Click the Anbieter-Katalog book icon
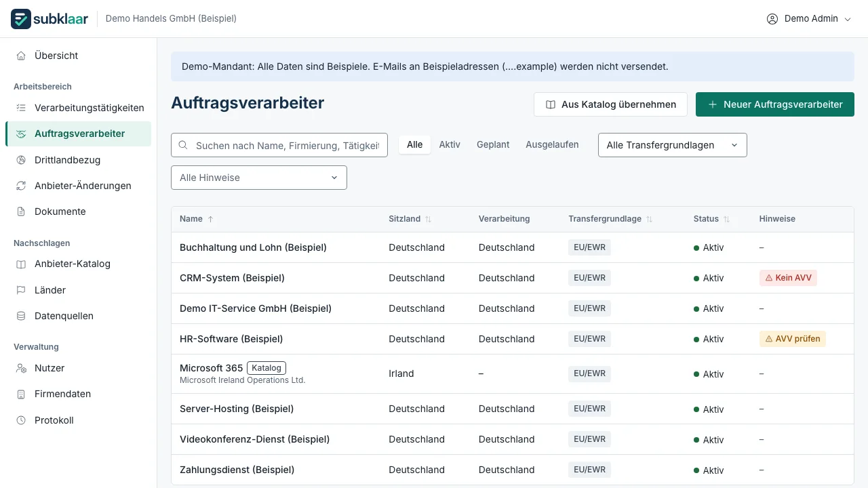The image size is (868, 488). [x=21, y=264]
